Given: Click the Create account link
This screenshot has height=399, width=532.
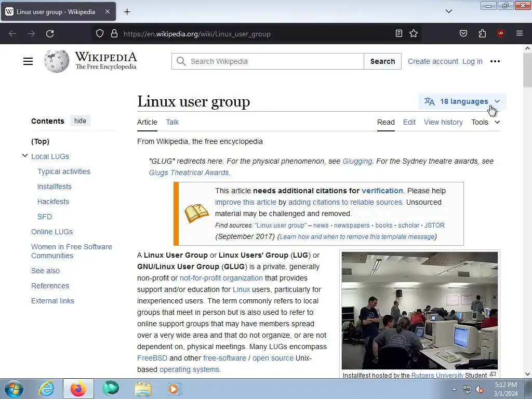Looking at the screenshot, I should point(433,61).
